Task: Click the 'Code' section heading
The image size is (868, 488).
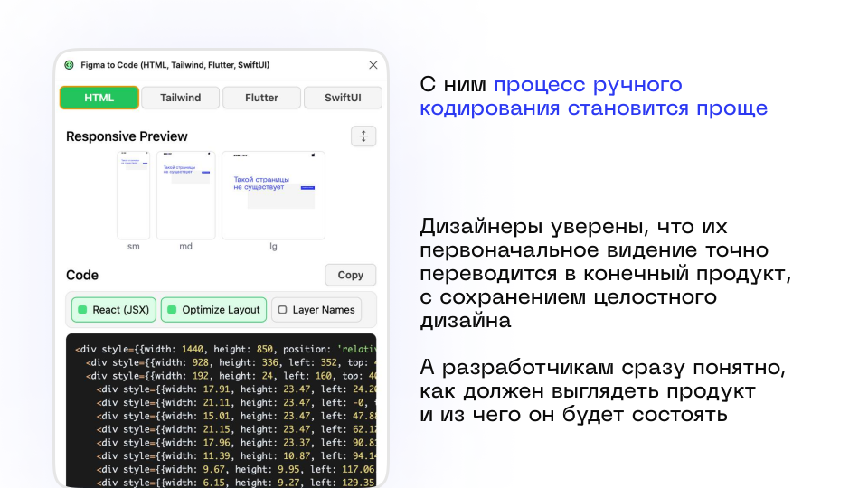Action: [x=82, y=275]
